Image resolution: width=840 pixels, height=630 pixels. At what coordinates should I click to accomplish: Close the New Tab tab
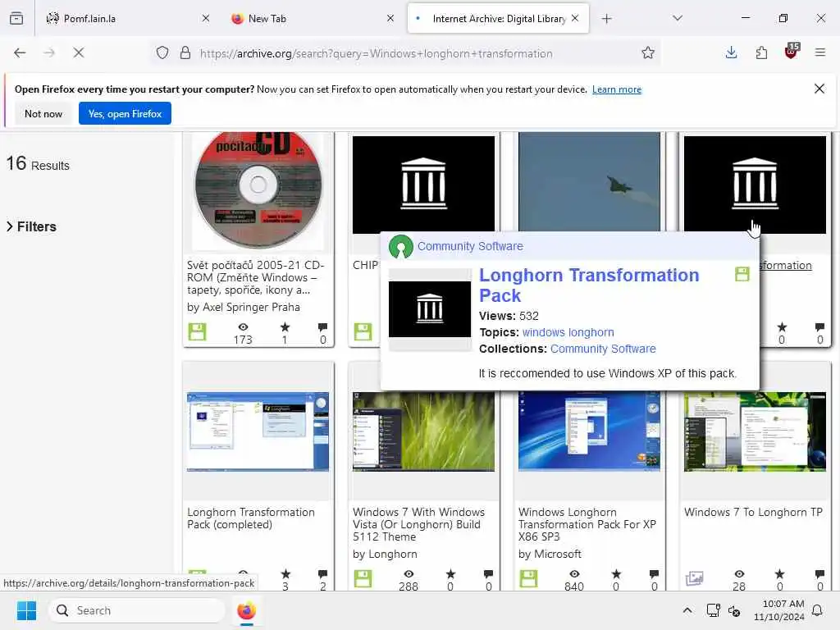pyautogui.click(x=390, y=18)
